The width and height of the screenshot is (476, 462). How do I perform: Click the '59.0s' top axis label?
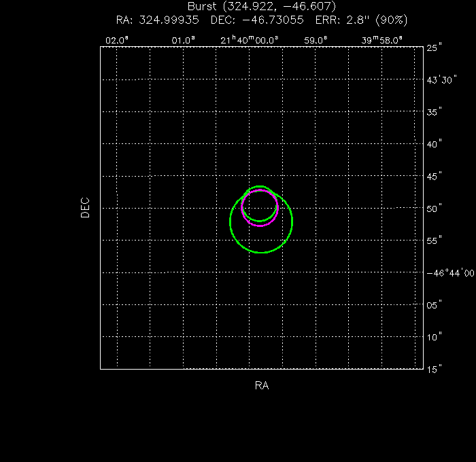316,40
